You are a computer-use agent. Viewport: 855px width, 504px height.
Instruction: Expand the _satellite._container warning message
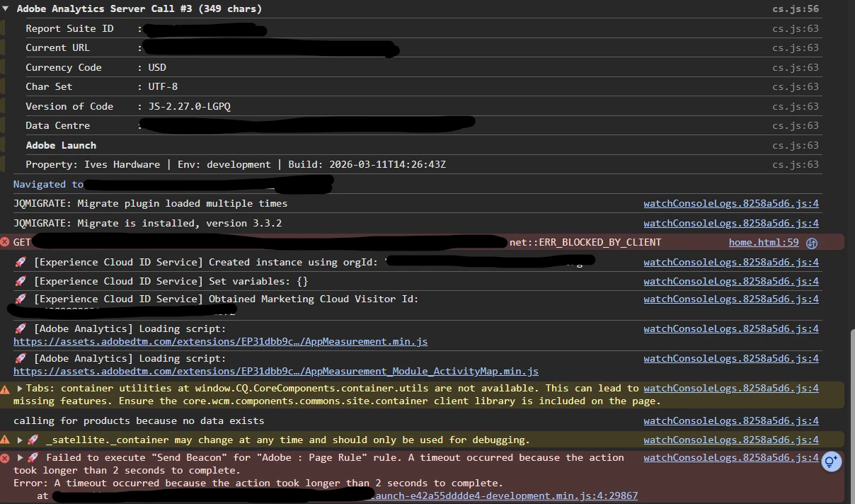pyautogui.click(x=20, y=440)
